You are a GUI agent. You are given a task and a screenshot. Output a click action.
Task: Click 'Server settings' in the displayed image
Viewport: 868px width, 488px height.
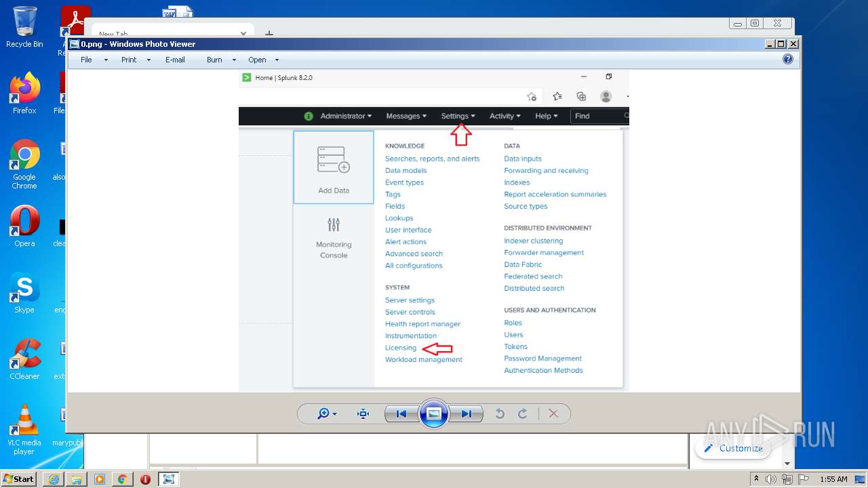pos(410,300)
